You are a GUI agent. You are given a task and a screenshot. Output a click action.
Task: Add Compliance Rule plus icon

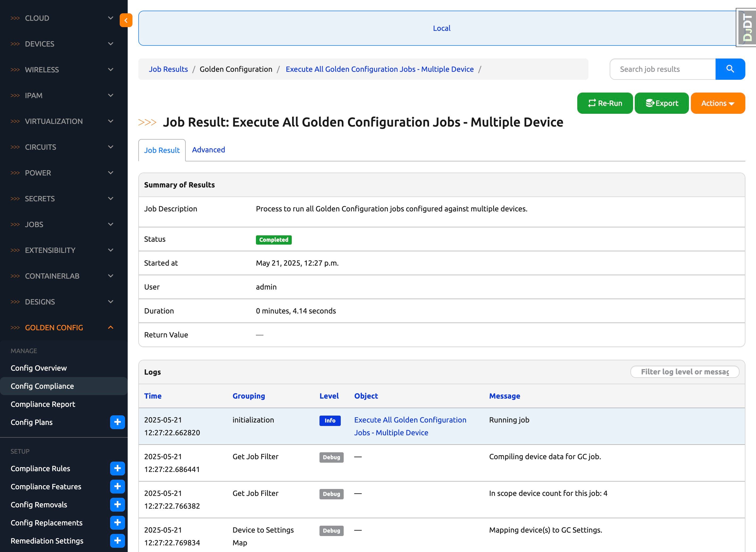[117, 468]
